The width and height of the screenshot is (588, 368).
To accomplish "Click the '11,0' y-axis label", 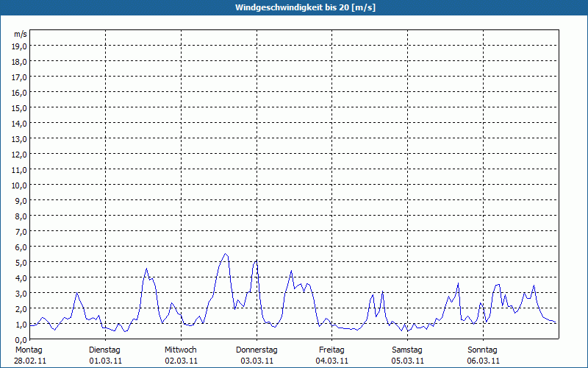I will pos(20,171).
